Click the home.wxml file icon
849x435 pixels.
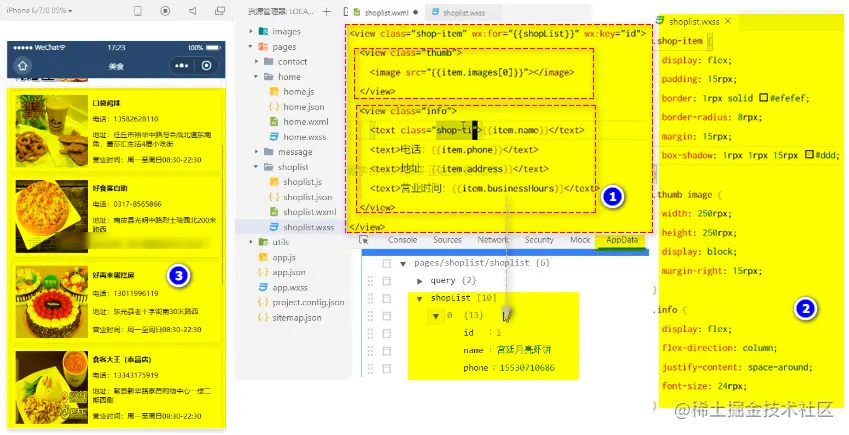coord(274,122)
